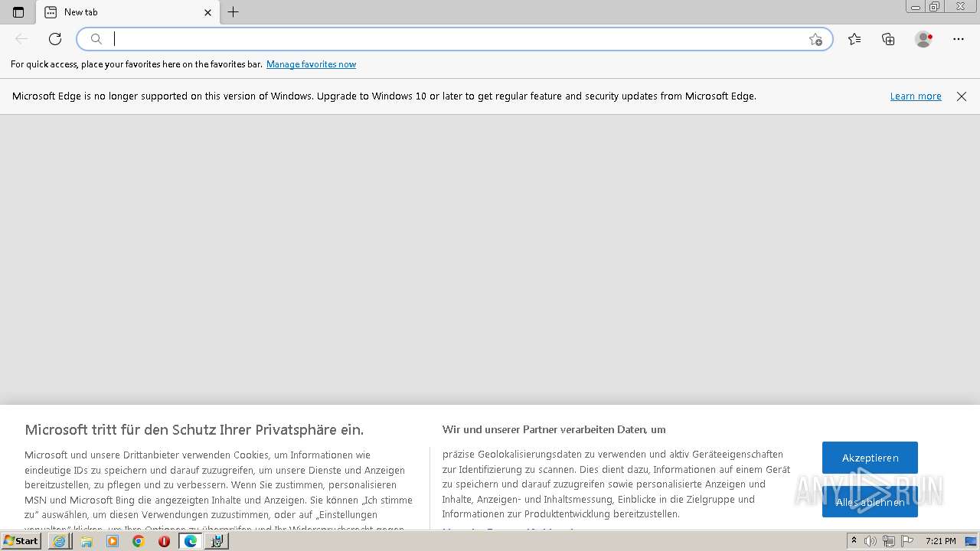Dismiss the Edge unsupported notification bar
This screenshot has width=980, height=551.
[x=962, y=96]
